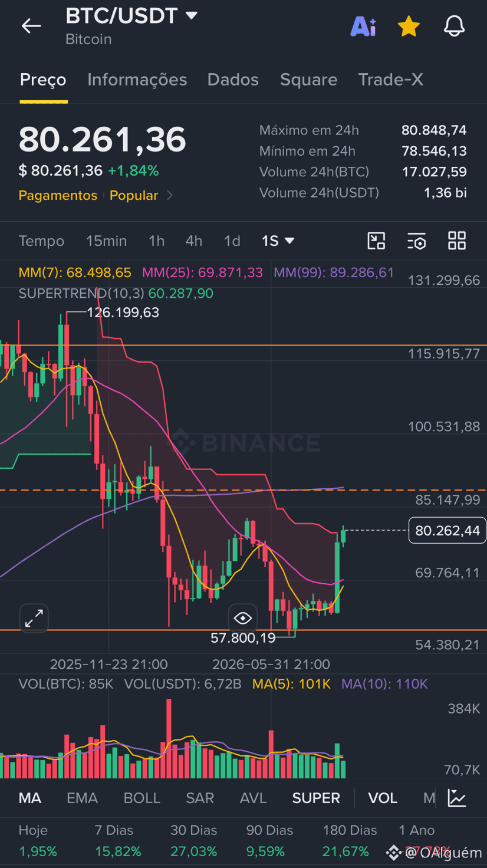This screenshot has height=868, width=487.
Task: Tap the 90 Dias 9,59% performance
Action: [x=269, y=841]
